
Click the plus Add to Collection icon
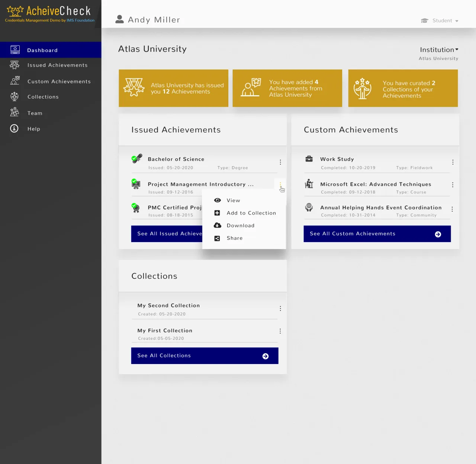pos(217,213)
